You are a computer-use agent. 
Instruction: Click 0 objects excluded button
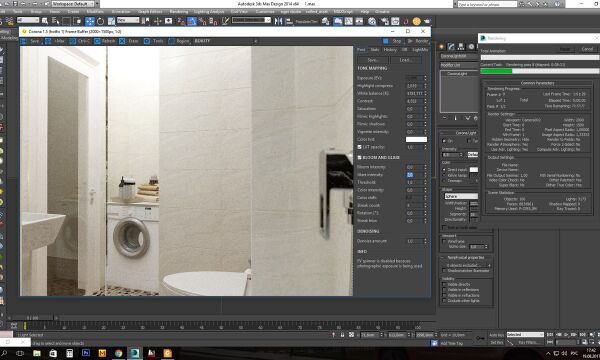coord(466,265)
